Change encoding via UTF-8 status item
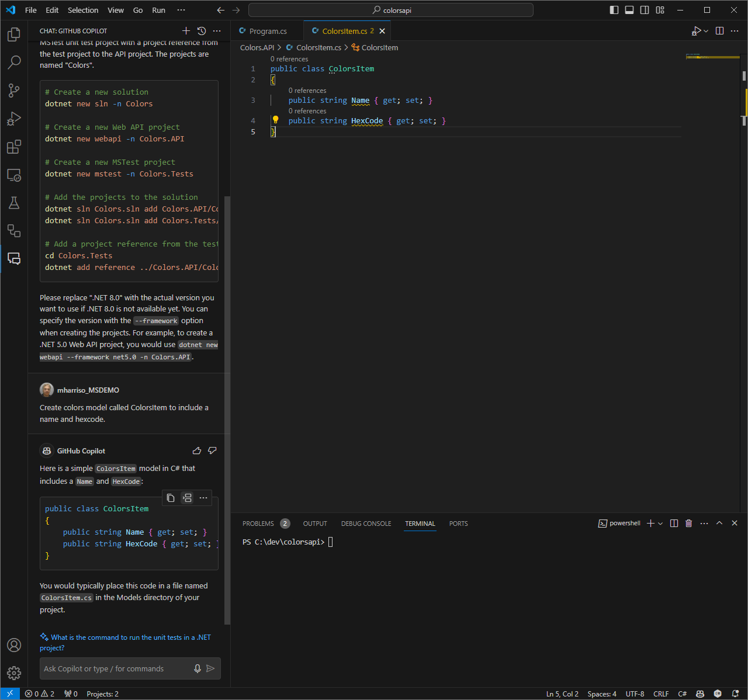 tap(635, 694)
